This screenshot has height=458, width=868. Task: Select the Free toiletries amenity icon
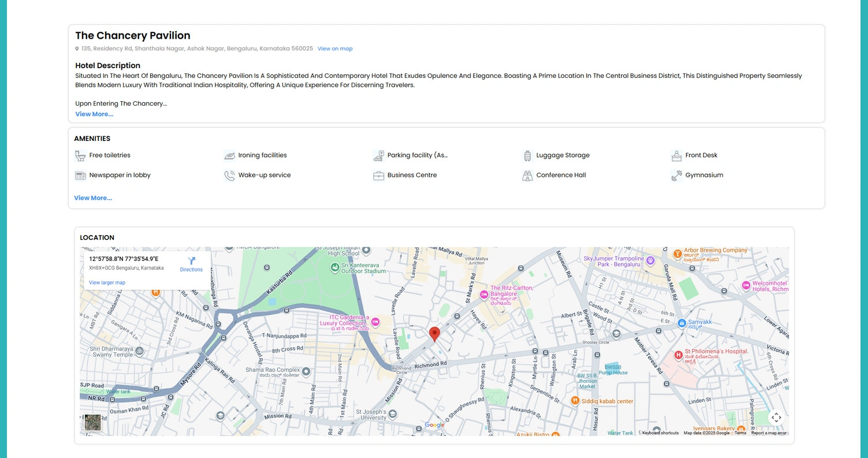(x=79, y=155)
